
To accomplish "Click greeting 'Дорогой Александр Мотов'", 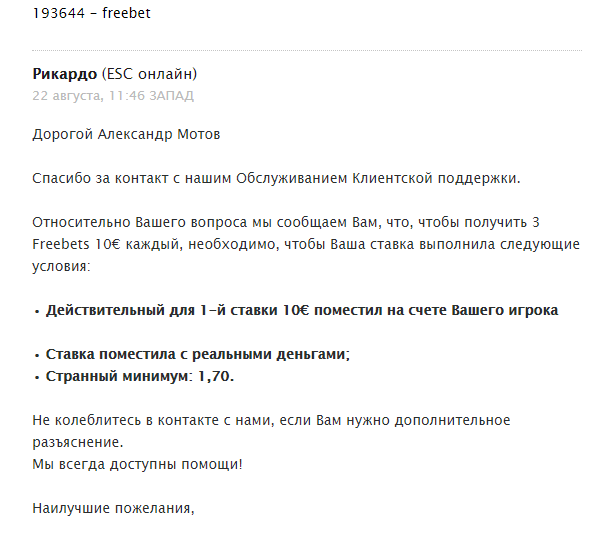I will (x=126, y=134).
